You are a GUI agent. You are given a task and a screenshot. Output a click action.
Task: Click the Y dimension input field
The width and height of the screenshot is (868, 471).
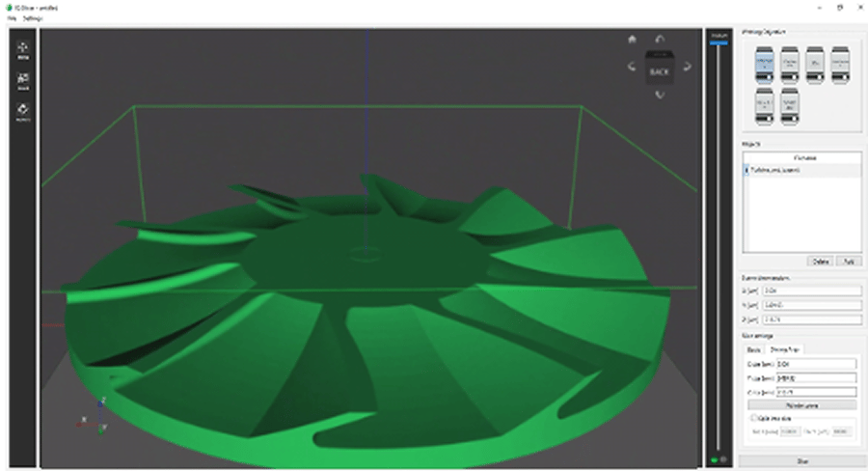pyautogui.click(x=811, y=305)
